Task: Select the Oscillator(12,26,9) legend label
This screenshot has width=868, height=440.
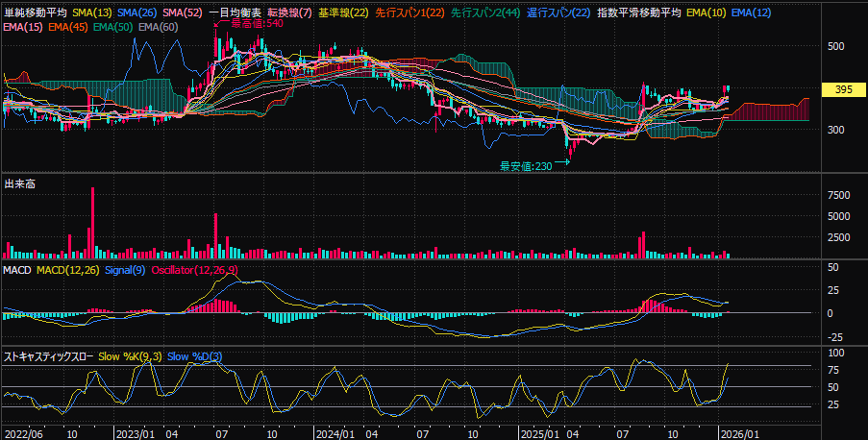Action: click(194, 272)
